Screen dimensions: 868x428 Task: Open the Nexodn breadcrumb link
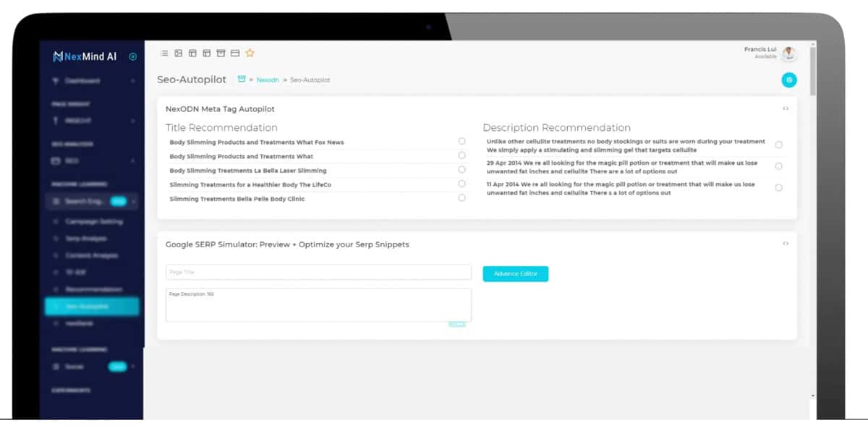click(268, 80)
